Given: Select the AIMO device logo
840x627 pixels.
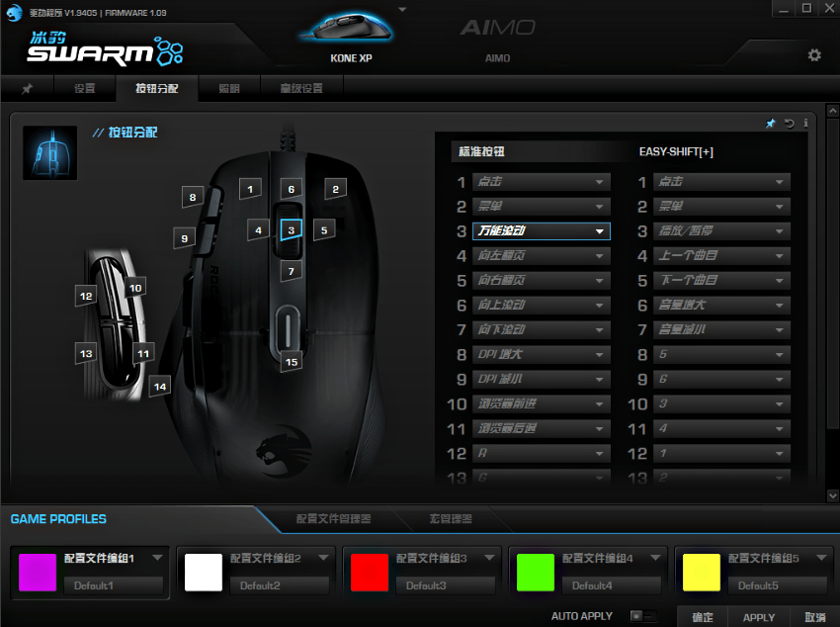Looking at the screenshot, I should pyautogui.click(x=498, y=28).
